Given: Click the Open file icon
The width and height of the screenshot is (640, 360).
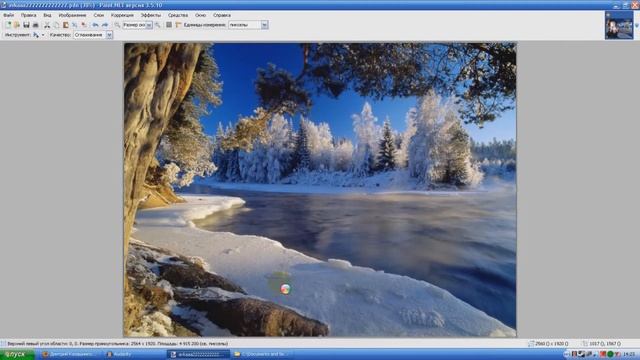Looking at the screenshot, I should [x=17, y=25].
